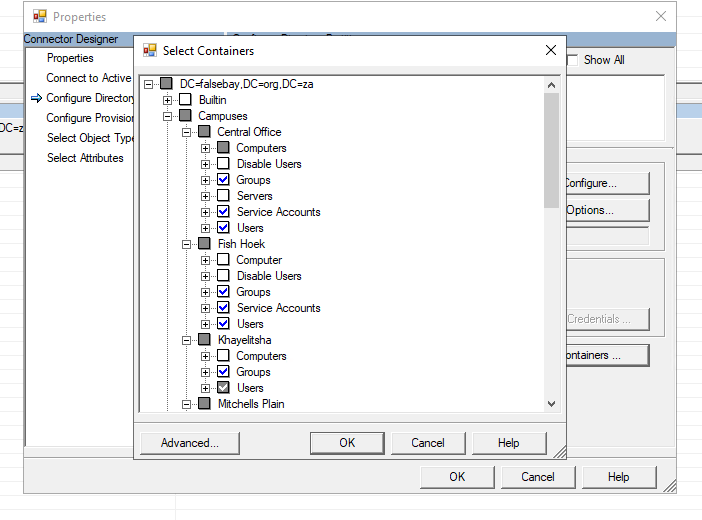Click the Select Containers dialog title icon
The height and width of the screenshot is (520, 702).
[x=150, y=50]
